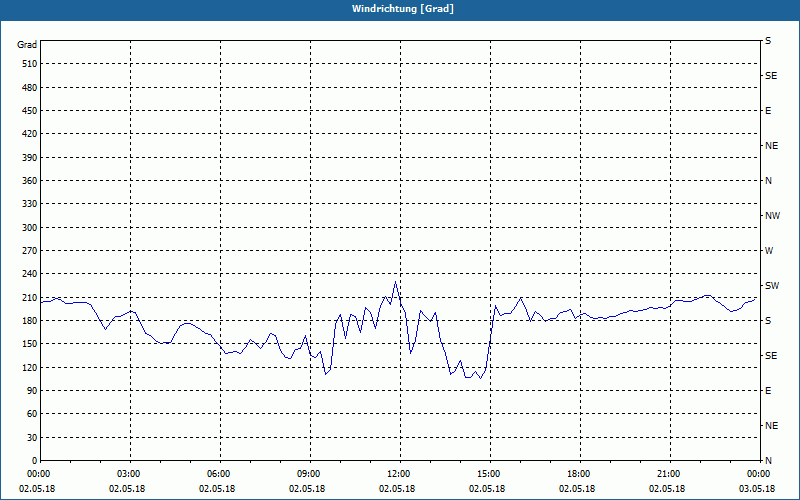Image resolution: width=800 pixels, height=500 pixels.
Task: Select the 02.05.18 date under 06:00
Action: [x=217, y=489]
